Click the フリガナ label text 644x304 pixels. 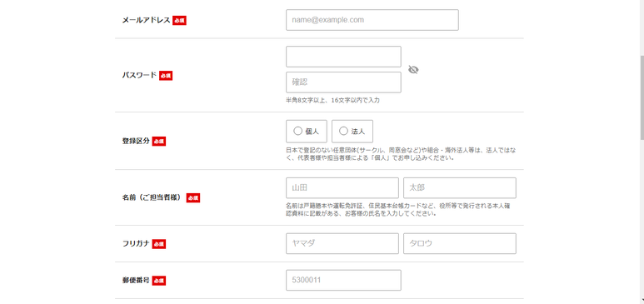pos(136,243)
